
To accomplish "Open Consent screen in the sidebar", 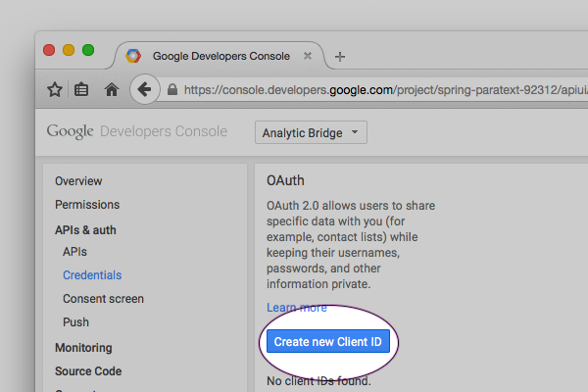I will pos(103,299).
